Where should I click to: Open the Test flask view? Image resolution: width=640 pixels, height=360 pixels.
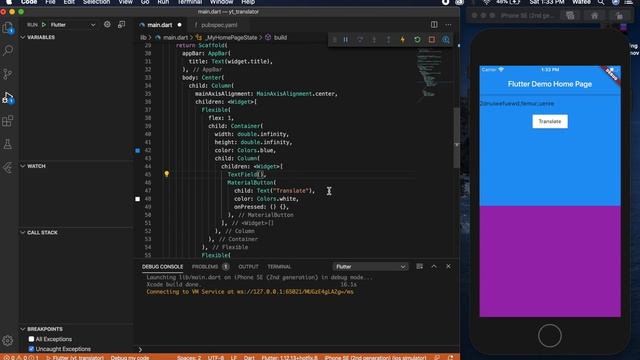tap(8, 144)
